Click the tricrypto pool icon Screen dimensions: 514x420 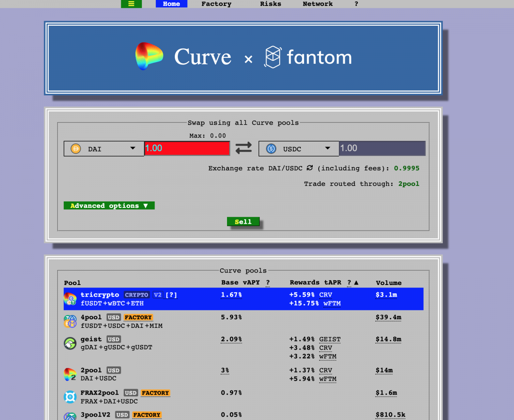pos(70,299)
